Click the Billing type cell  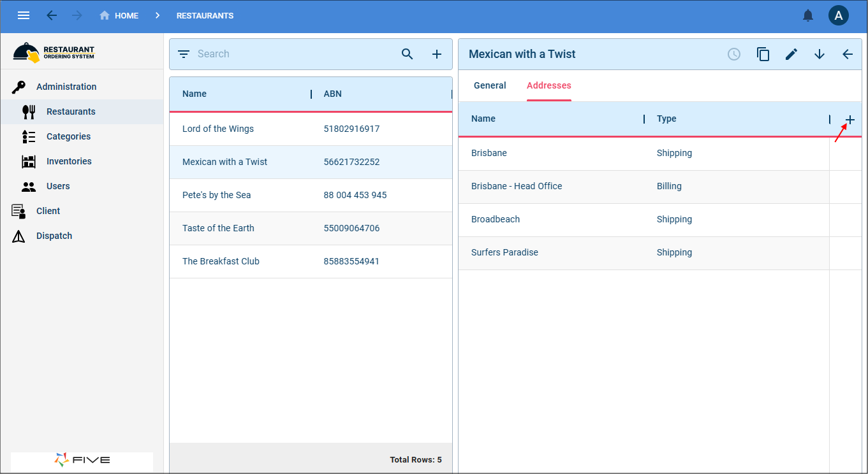[x=669, y=186]
